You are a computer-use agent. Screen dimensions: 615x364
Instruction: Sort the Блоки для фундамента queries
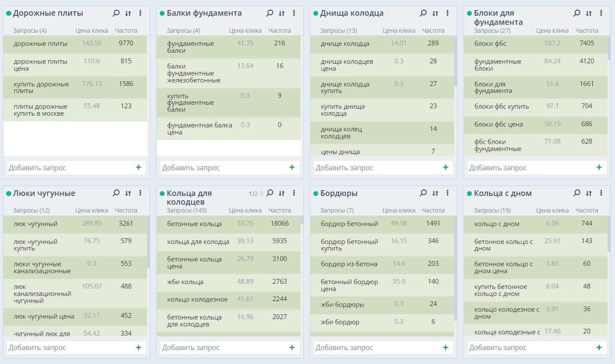(x=589, y=13)
